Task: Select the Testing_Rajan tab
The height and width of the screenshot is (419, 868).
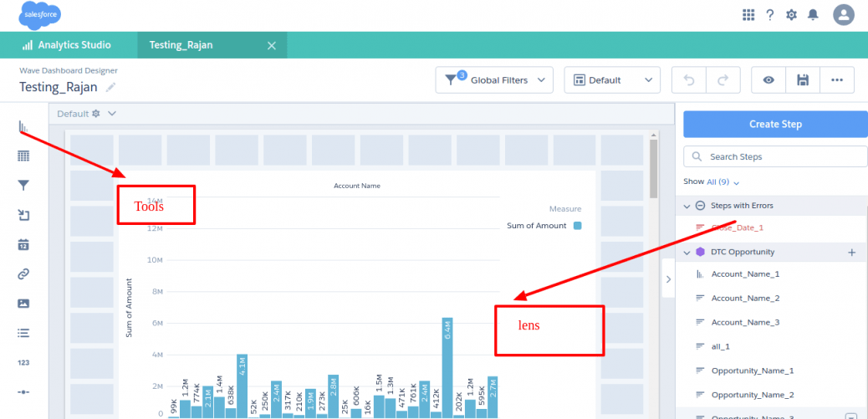Action: tap(181, 45)
